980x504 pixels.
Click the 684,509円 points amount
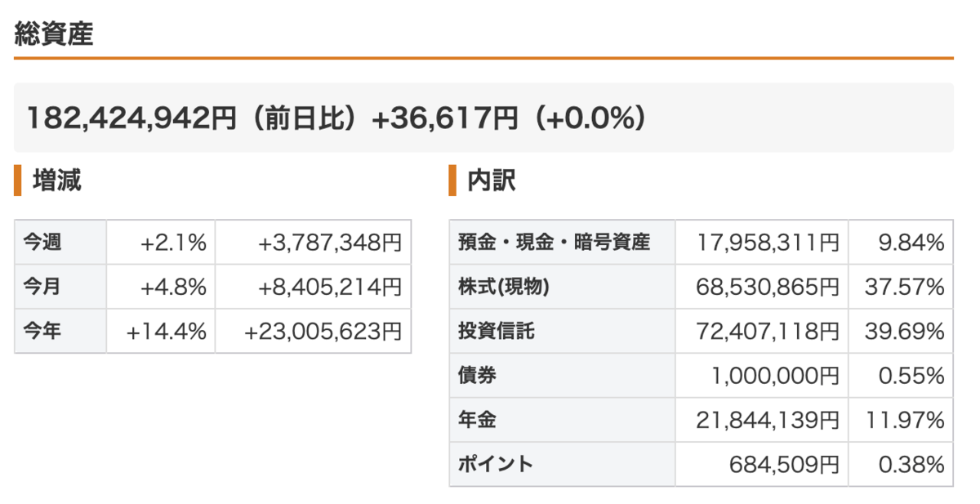click(x=784, y=465)
